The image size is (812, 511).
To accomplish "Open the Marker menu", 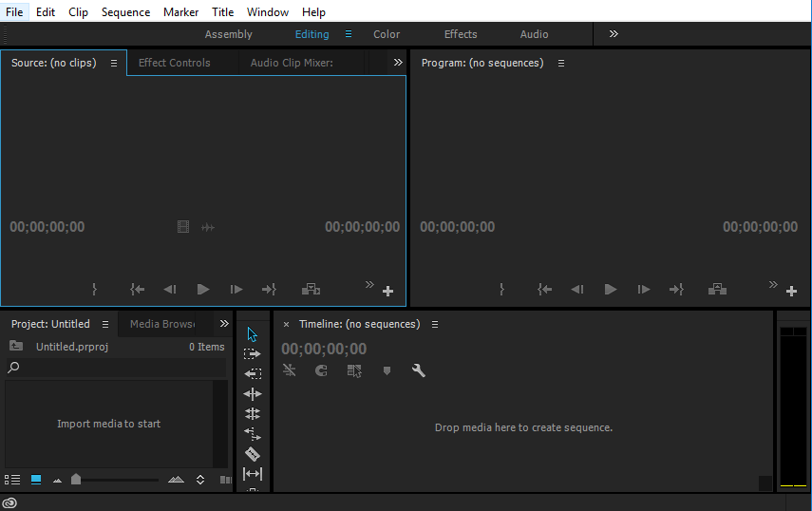I will (x=180, y=12).
